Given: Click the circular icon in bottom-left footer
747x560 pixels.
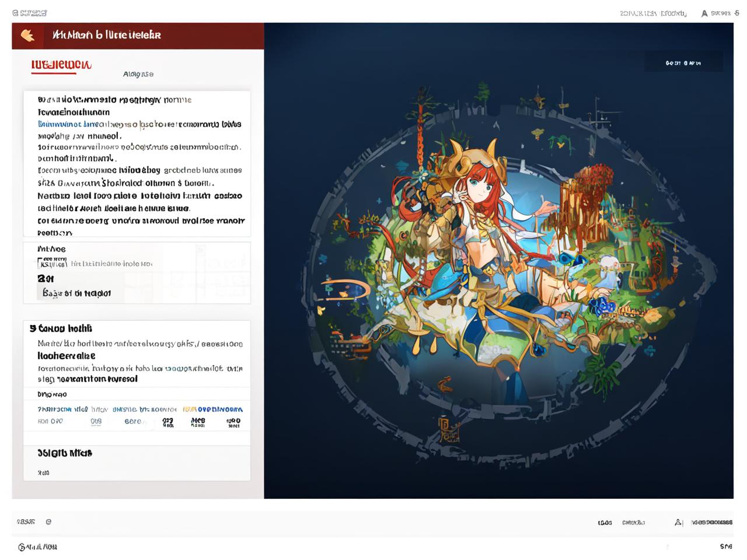Looking at the screenshot, I should [x=22, y=547].
